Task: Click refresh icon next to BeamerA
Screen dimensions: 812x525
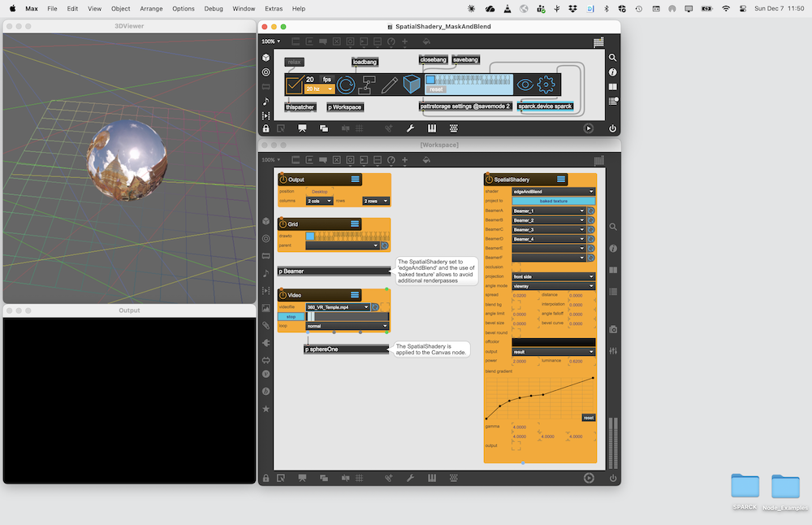Action: 591,210
